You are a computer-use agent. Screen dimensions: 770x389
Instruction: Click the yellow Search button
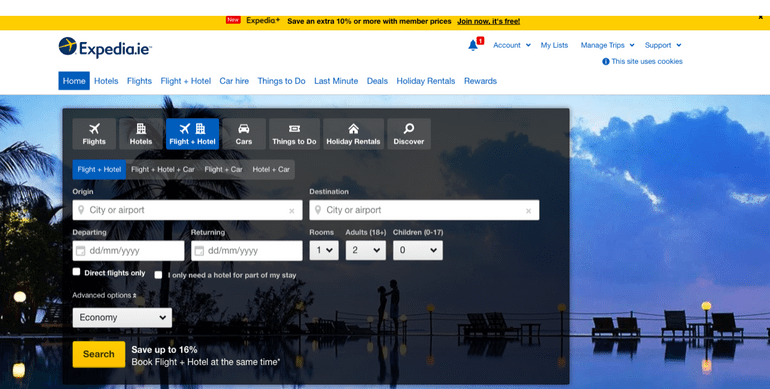point(99,354)
